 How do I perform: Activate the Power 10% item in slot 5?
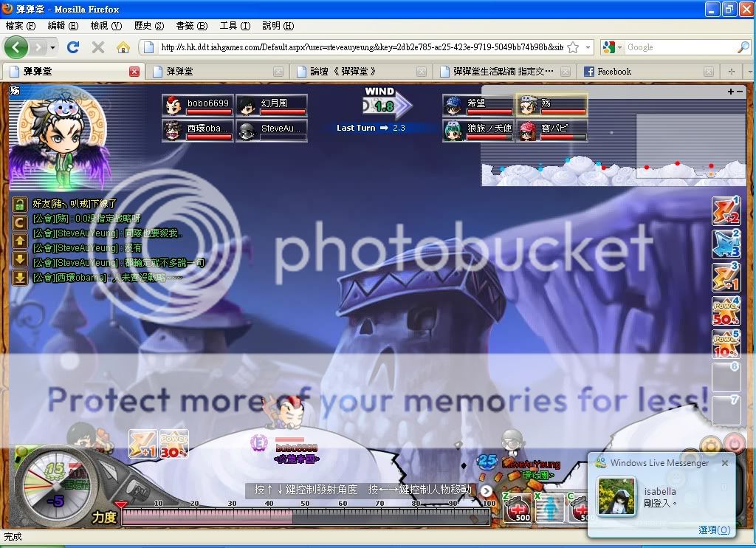(x=726, y=344)
